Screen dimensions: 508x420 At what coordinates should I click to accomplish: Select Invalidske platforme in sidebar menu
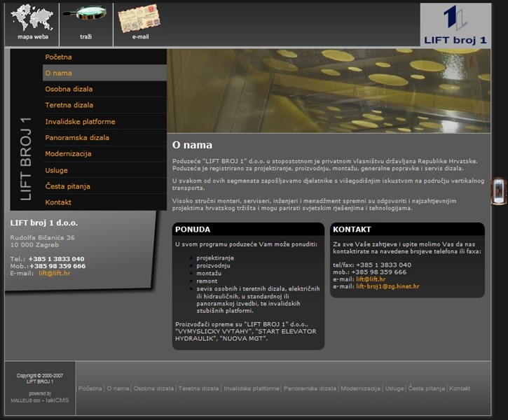coord(80,121)
